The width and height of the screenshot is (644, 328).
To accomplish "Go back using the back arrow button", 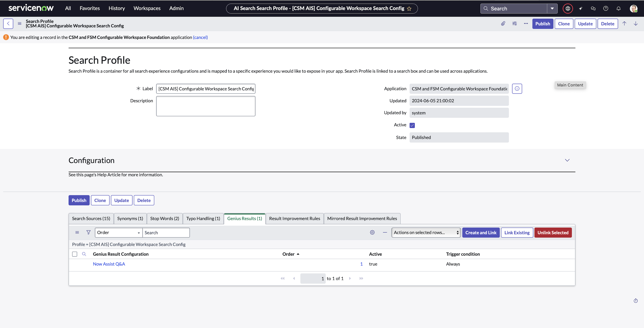I will pyautogui.click(x=8, y=24).
